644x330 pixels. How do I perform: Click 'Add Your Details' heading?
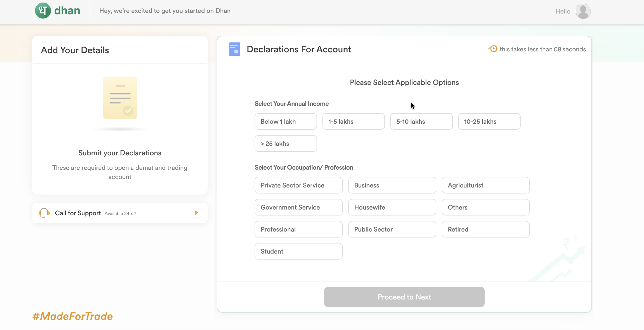[75, 50]
